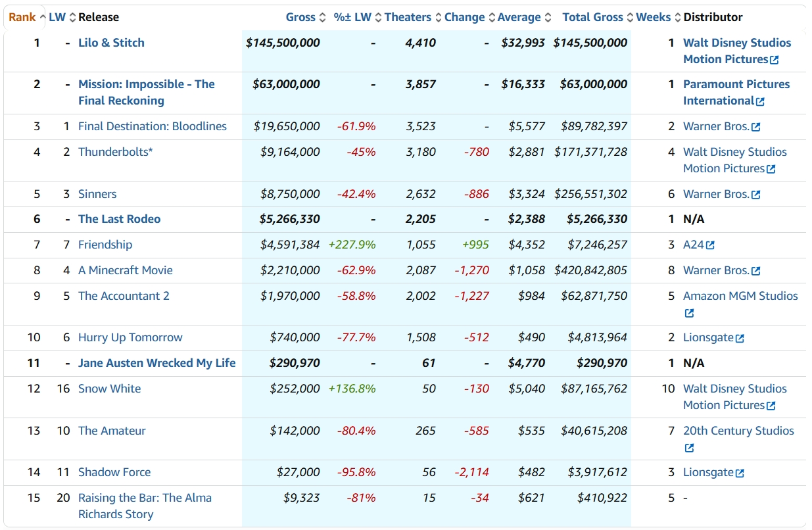Open A Minecraft Movie release link
The image size is (812, 530).
tap(126, 270)
